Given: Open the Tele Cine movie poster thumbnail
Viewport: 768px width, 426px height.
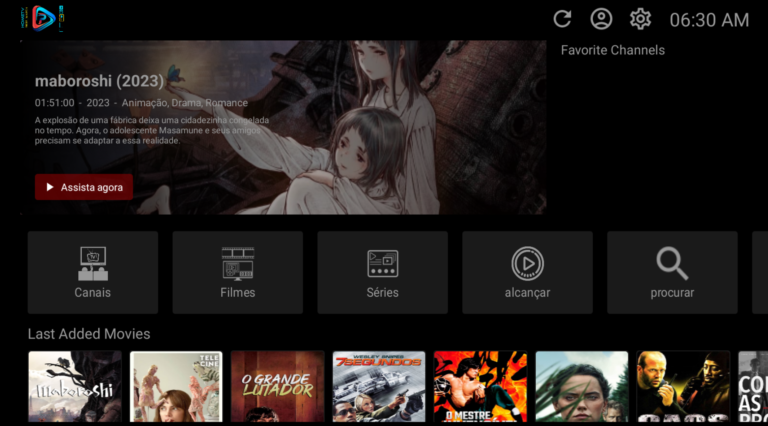Looking at the screenshot, I should (176, 387).
